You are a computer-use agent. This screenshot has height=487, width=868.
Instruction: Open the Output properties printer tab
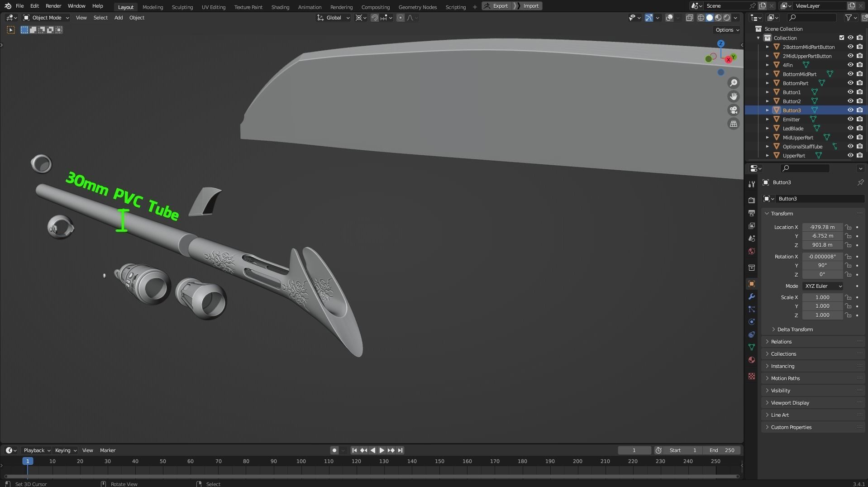coord(752,213)
